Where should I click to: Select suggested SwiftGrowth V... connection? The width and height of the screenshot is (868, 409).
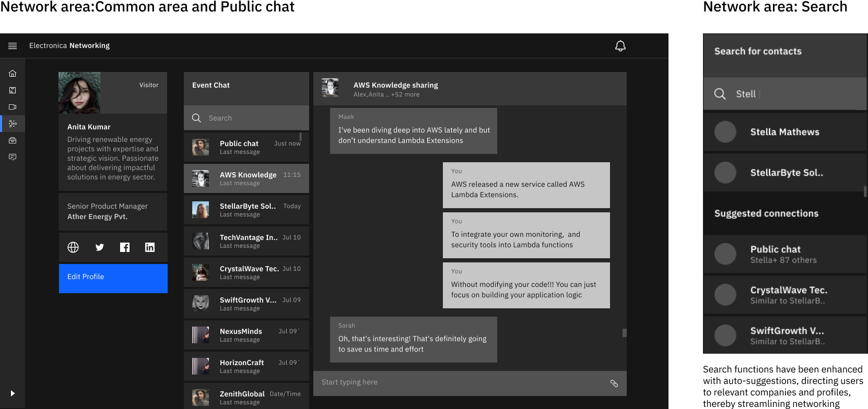coord(785,335)
